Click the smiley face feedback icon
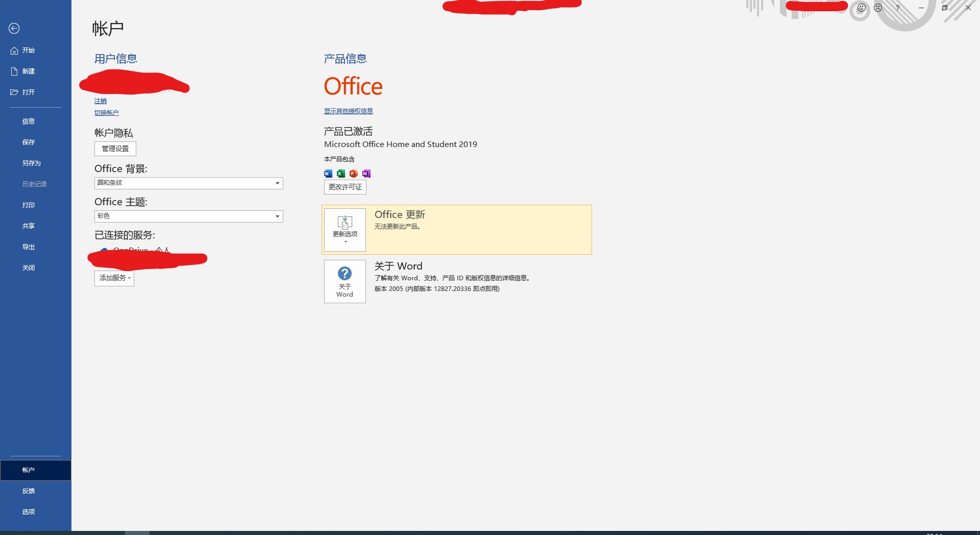 (x=862, y=8)
